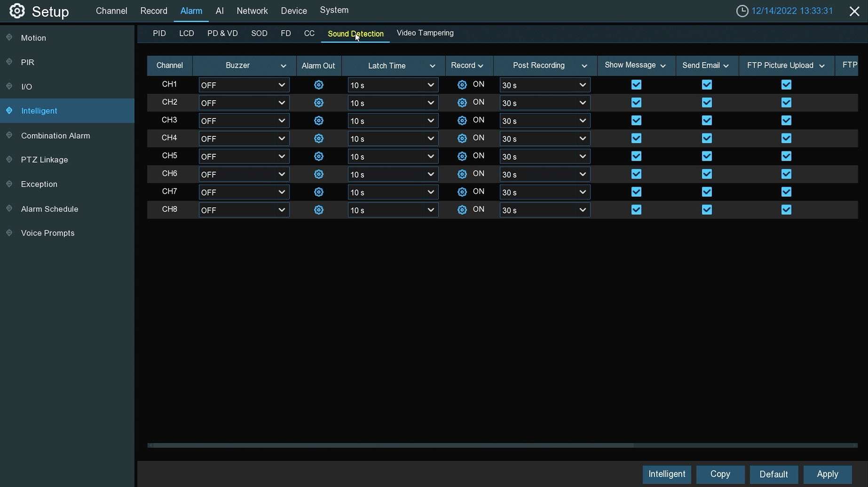Switch to the Video Tampering tab
The height and width of the screenshot is (487, 868).
[x=425, y=33]
